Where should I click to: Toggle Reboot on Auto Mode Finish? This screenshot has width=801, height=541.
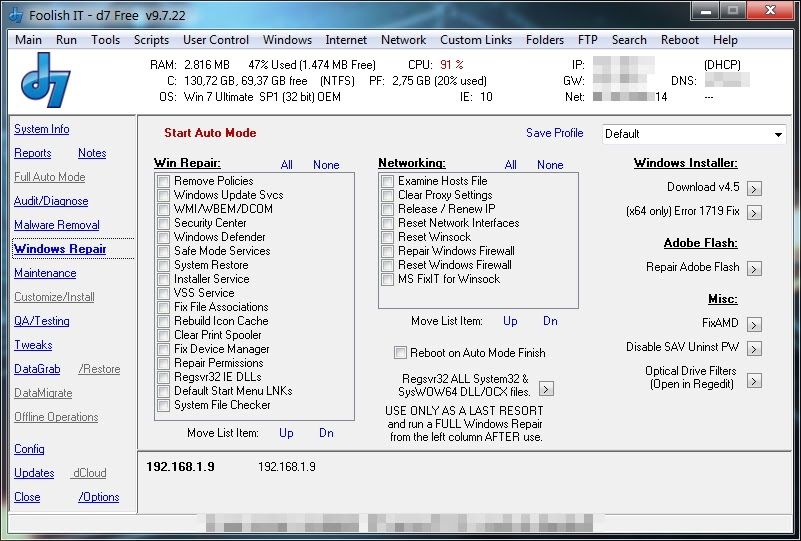pyautogui.click(x=400, y=352)
